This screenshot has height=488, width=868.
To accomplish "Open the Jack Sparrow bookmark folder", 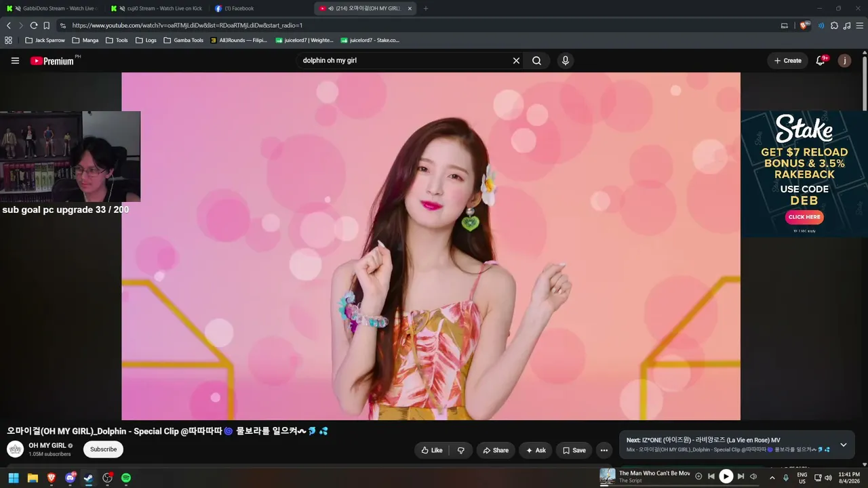I will [x=45, y=40].
